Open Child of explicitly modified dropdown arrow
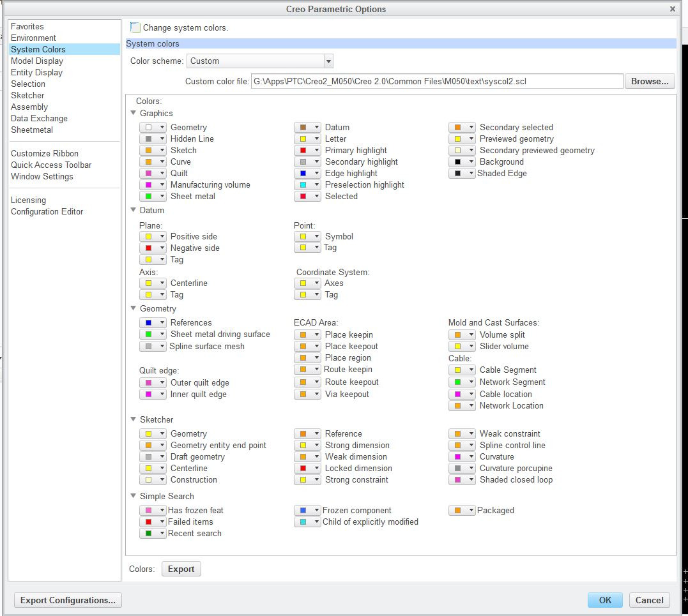This screenshot has width=688, height=616. (x=317, y=522)
